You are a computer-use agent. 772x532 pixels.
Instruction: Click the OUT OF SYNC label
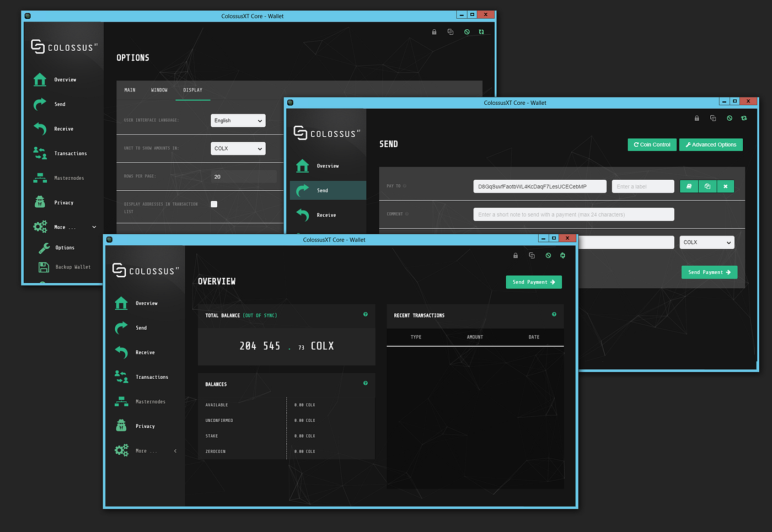pos(260,316)
